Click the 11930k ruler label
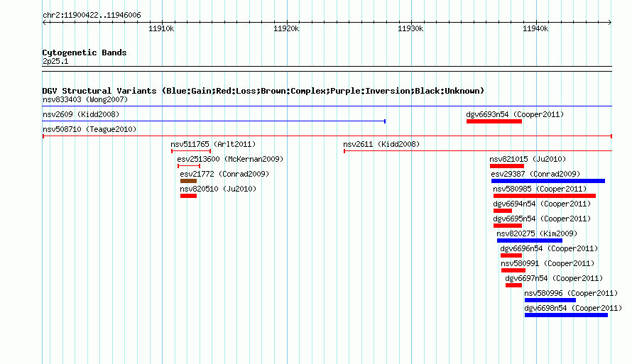 pyautogui.click(x=410, y=28)
